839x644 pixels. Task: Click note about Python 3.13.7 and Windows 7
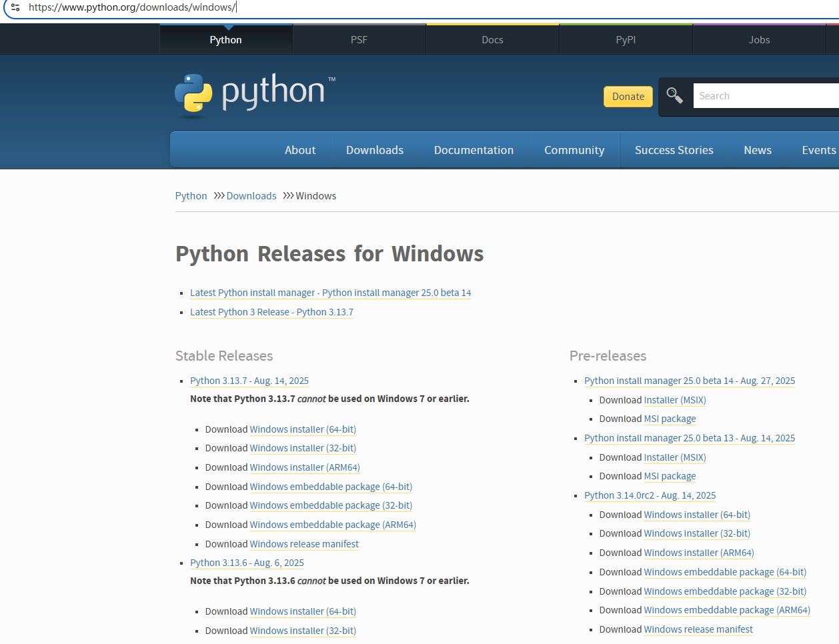(329, 399)
